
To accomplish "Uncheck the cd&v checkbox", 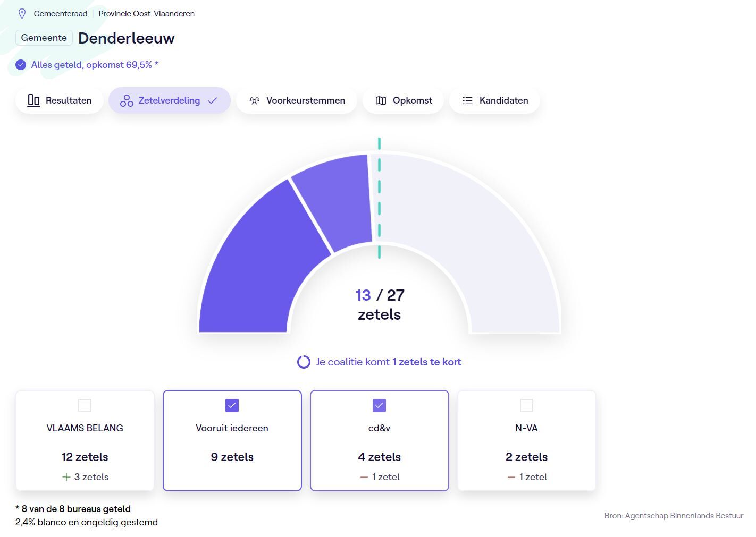I will (379, 405).
